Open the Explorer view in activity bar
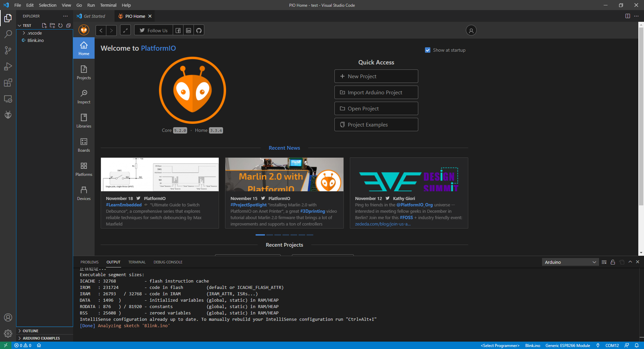 click(8, 18)
